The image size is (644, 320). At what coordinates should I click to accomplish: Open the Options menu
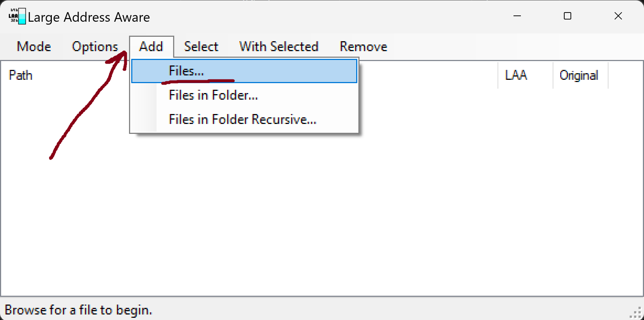95,47
